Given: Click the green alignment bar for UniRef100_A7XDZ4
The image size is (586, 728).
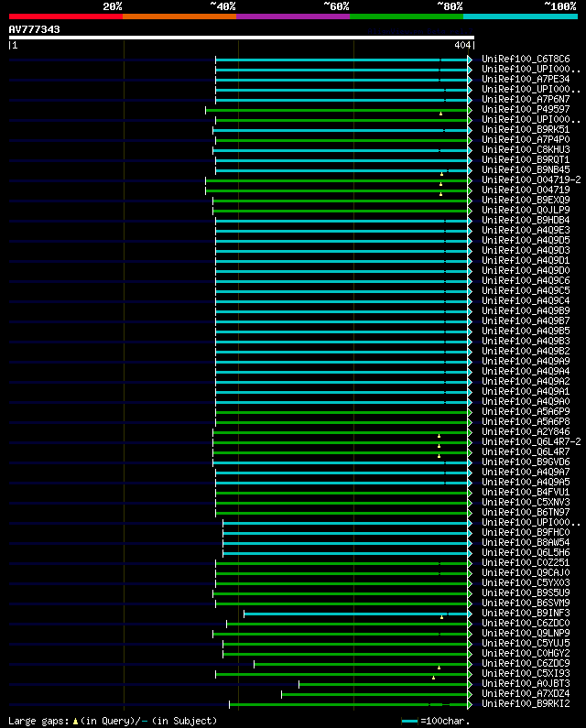Looking at the screenshot, I should click(x=374, y=694).
